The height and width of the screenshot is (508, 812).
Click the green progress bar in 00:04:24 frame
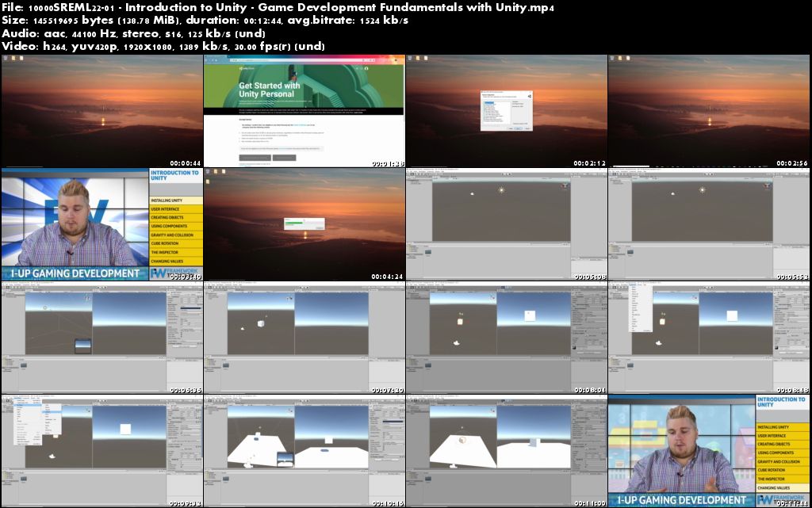[293, 223]
